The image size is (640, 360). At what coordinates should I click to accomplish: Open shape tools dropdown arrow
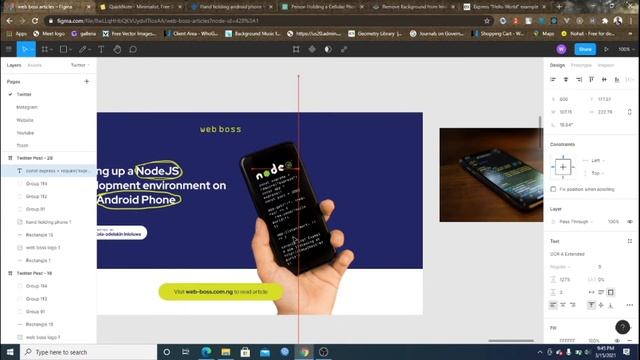point(70,50)
